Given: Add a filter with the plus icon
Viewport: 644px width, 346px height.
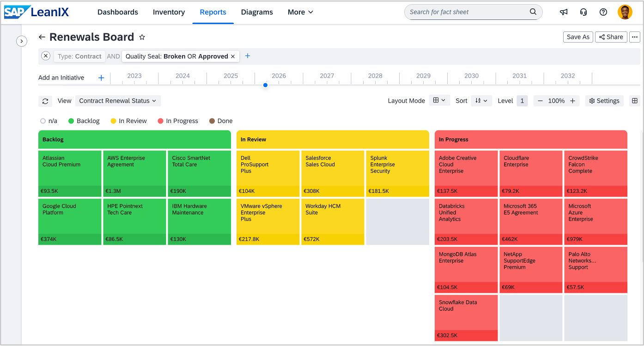Looking at the screenshot, I should (x=248, y=56).
